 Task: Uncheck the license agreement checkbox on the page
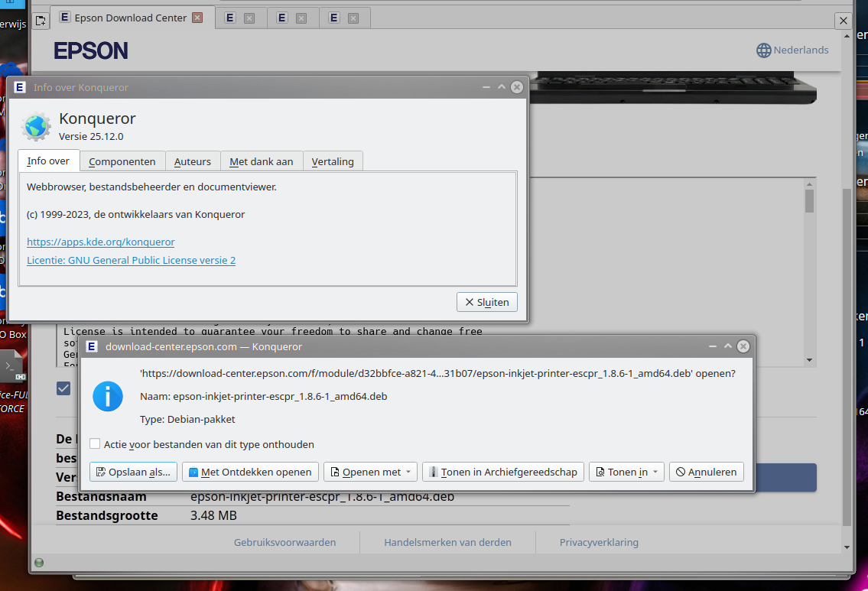(64, 388)
